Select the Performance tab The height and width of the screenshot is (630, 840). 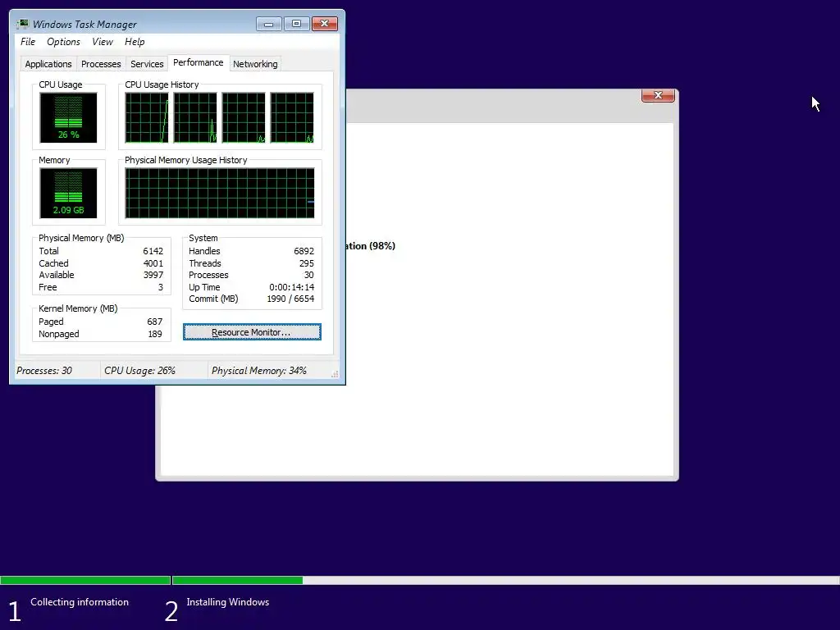[199, 62]
